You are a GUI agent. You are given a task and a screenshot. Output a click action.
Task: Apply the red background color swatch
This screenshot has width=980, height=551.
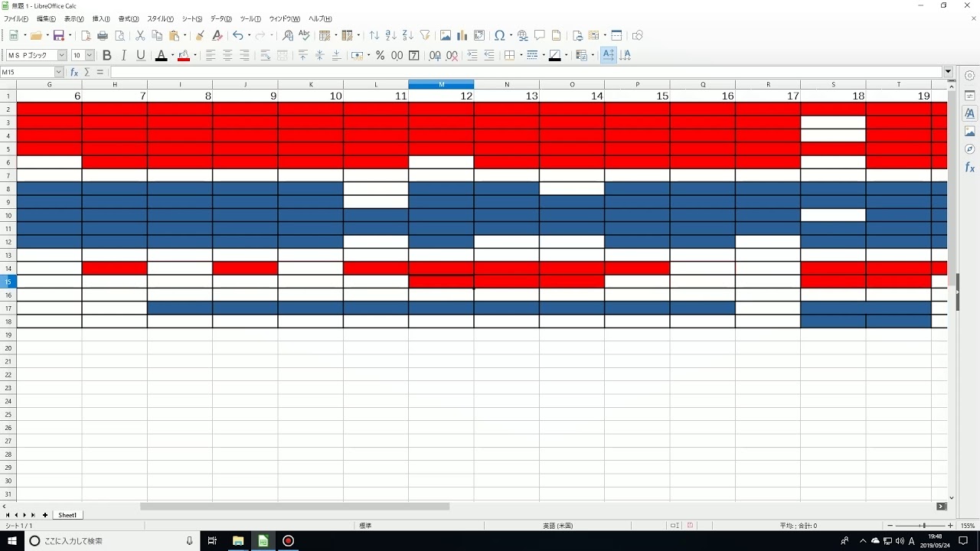(184, 55)
